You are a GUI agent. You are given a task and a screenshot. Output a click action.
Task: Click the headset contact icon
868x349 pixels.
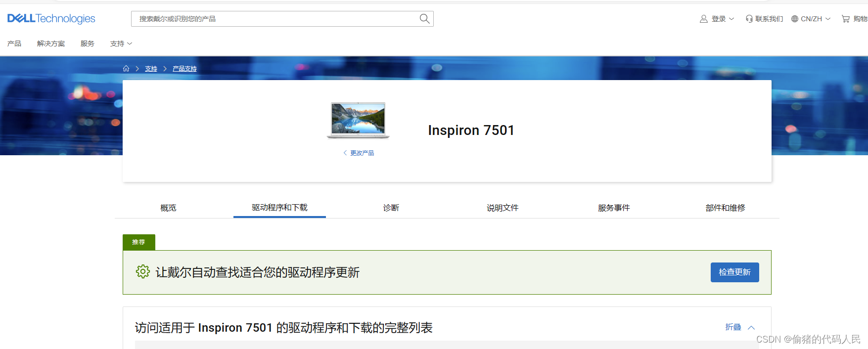[749, 19]
